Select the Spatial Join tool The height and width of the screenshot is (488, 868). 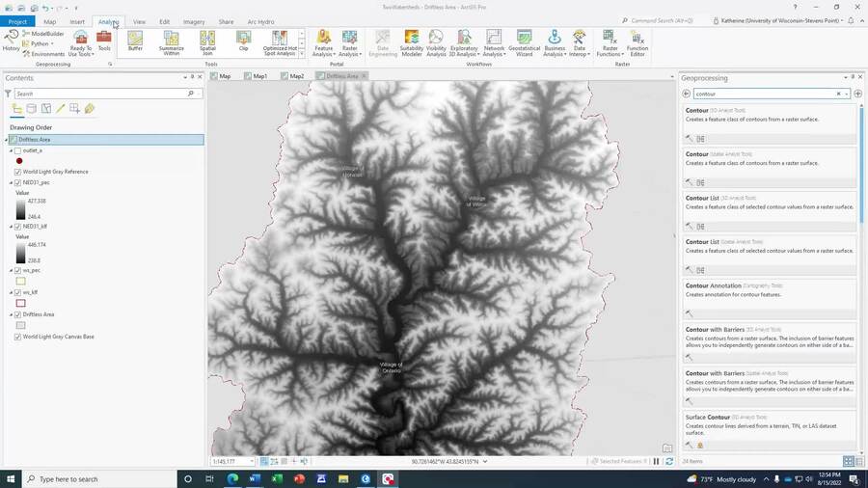207,43
